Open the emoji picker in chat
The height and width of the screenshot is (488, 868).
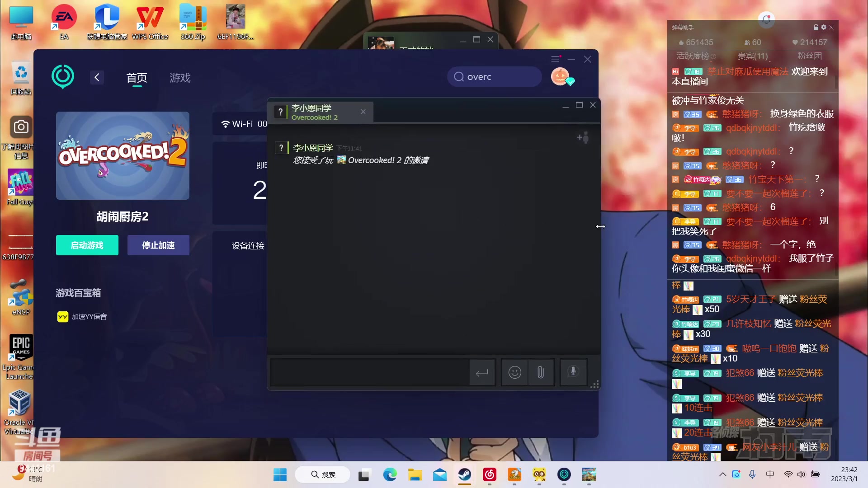515,373
